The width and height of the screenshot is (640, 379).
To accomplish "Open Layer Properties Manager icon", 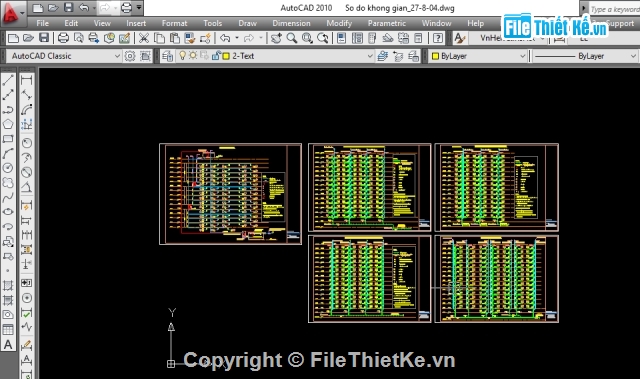I will point(167,56).
